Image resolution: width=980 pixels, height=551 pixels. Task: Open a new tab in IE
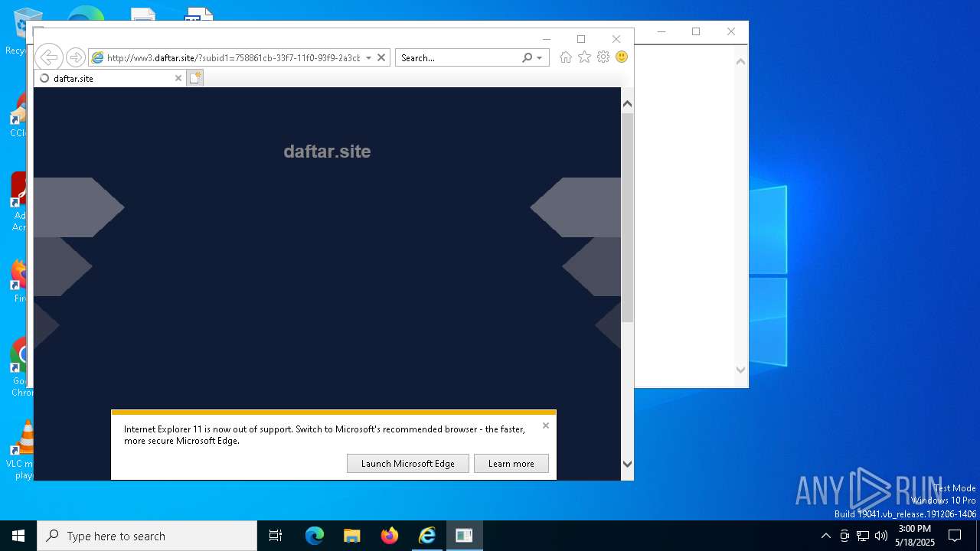click(195, 78)
